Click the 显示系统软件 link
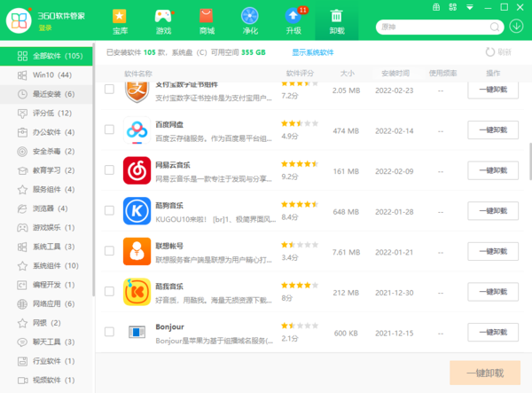The image size is (532, 393). tap(312, 52)
